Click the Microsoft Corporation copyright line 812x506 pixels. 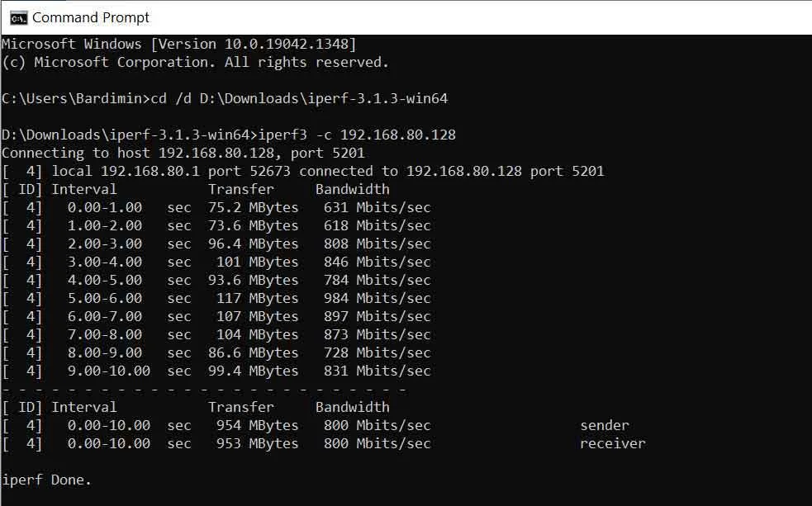pos(195,63)
